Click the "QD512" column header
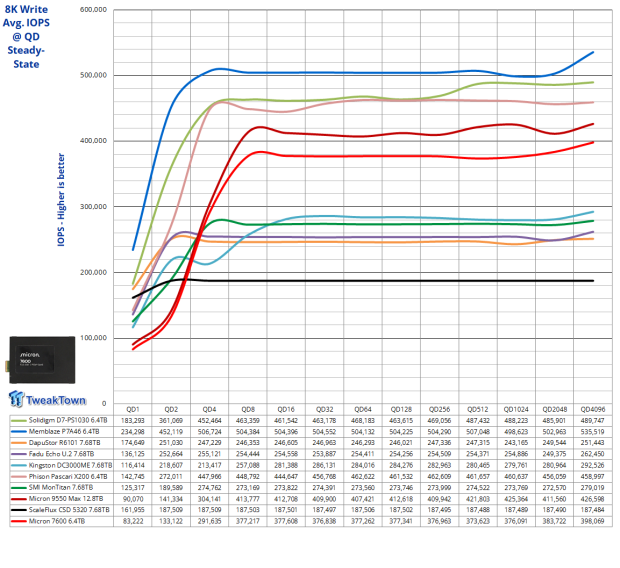The width and height of the screenshot is (620, 568). (478, 409)
